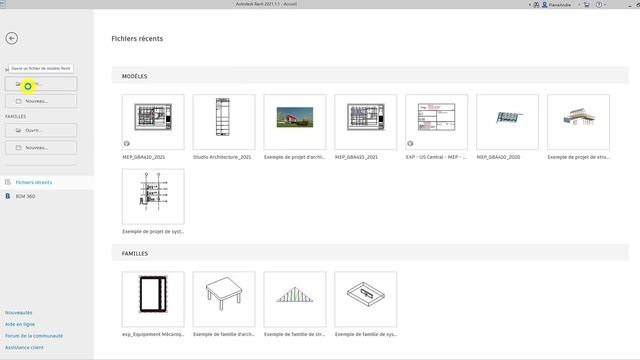
Task: Expand the help menu dropdown arrow
Action: 605,4
